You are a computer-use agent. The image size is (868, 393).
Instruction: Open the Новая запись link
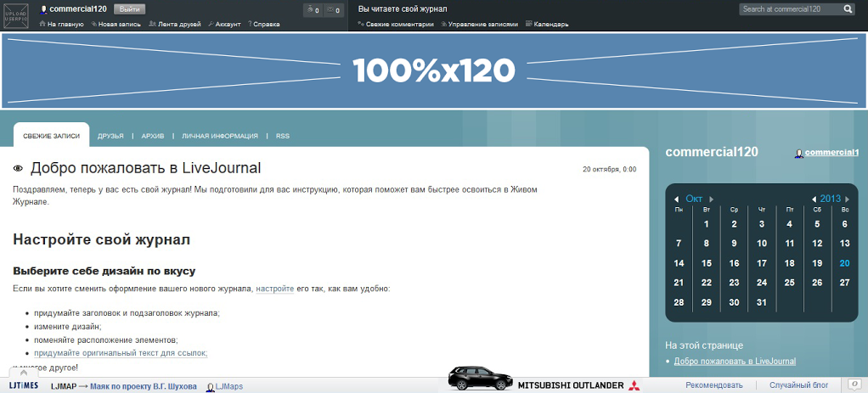pyautogui.click(x=119, y=25)
